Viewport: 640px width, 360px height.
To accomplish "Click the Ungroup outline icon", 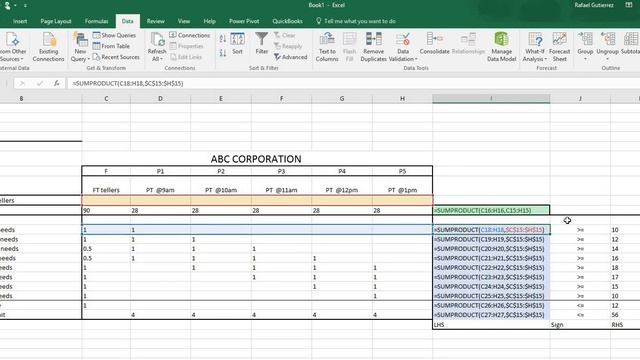I will tap(607, 40).
